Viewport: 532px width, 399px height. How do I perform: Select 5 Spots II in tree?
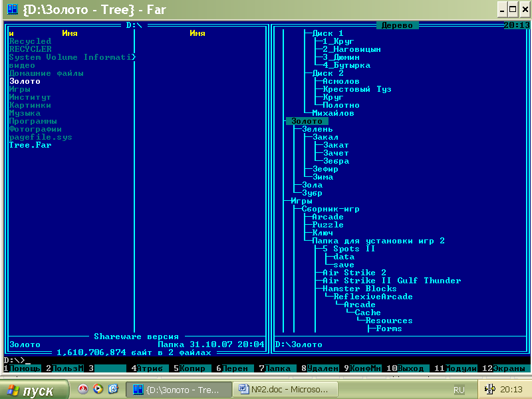point(348,249)
